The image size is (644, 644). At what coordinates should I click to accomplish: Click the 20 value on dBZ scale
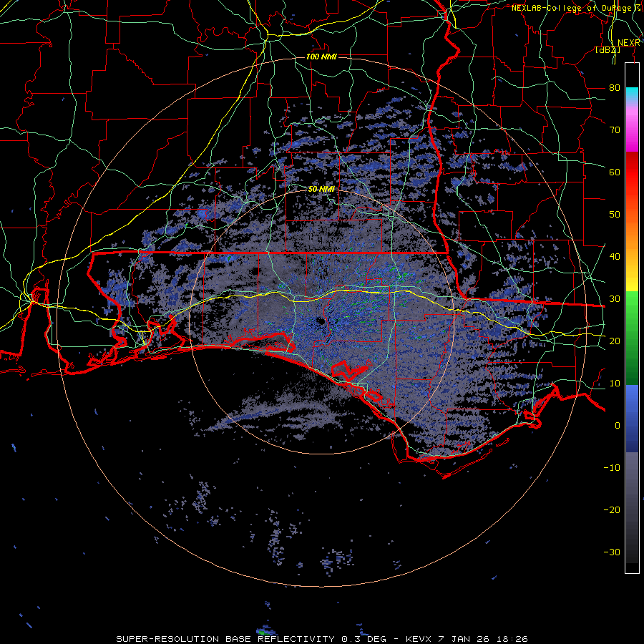615,341
